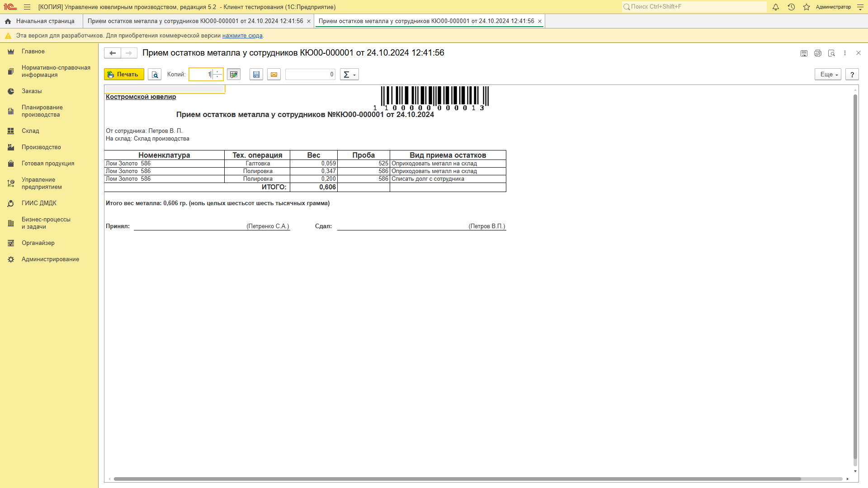The width and height of the screenshot is (868, 488).
Task: Click top-right printer icon in header
Action: pyautogui.click(x=818, y=53)
